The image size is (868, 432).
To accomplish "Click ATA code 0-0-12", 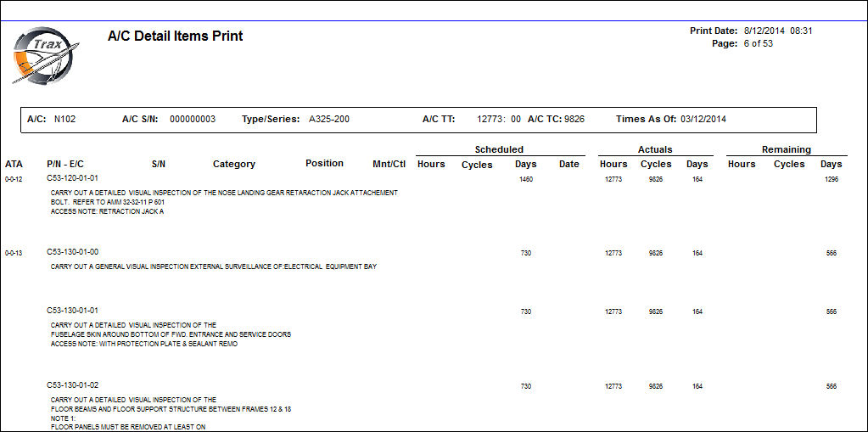I will pyautogui.click(x=14, y=180).
